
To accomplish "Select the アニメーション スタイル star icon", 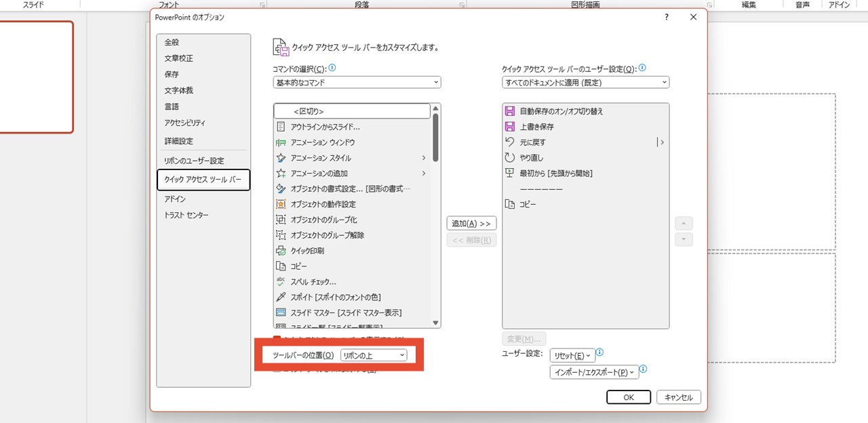I will tap(281, 158).
